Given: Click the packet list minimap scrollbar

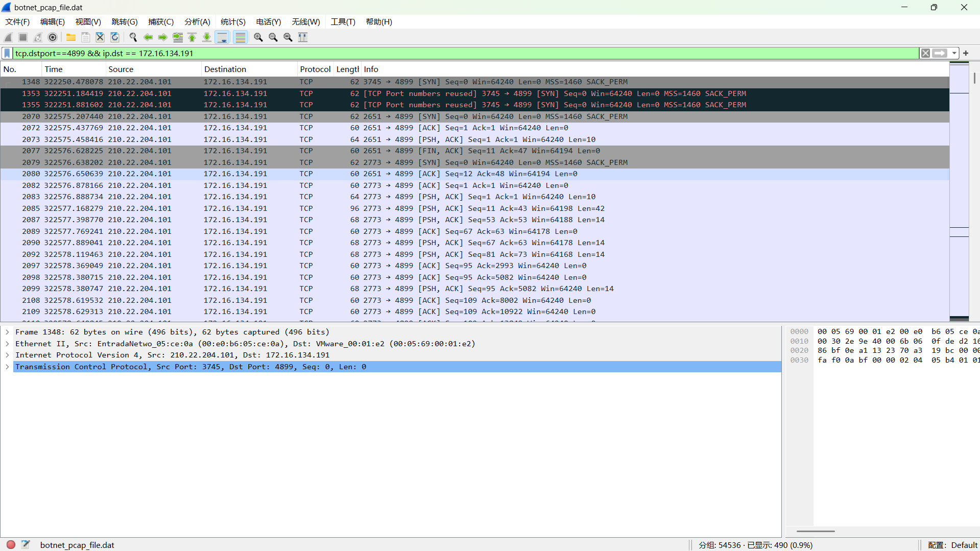Looking at the screenshot, I should (x=959, y=191).
